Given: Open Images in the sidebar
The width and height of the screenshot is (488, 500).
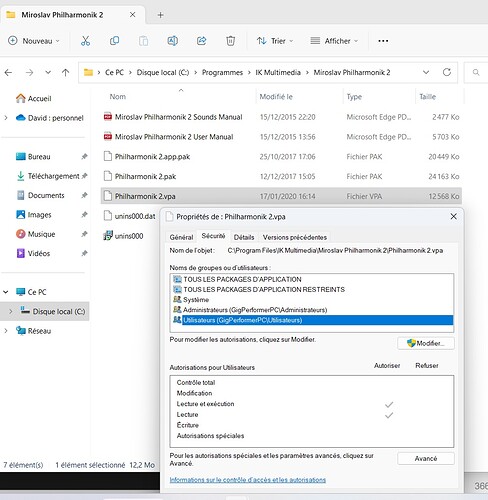Looking at the screenshot, I should [x=34, y=215].
